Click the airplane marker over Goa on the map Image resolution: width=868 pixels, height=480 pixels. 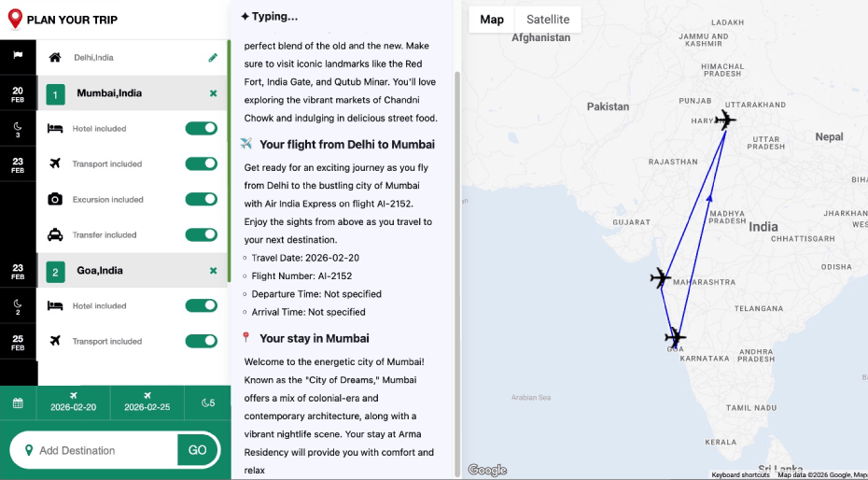(x=675, y=337)
